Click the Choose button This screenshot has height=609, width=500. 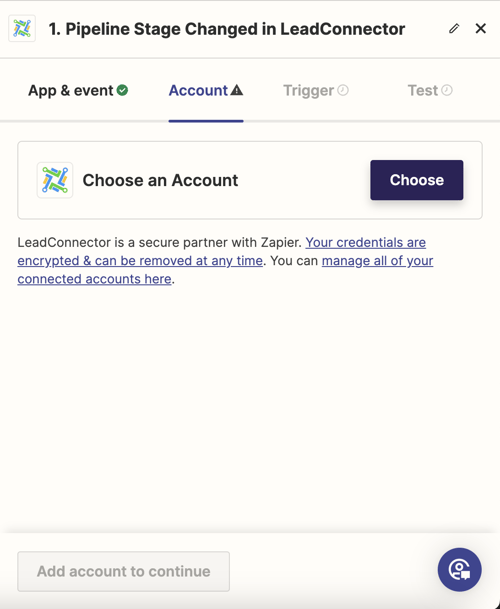point(416,180)
